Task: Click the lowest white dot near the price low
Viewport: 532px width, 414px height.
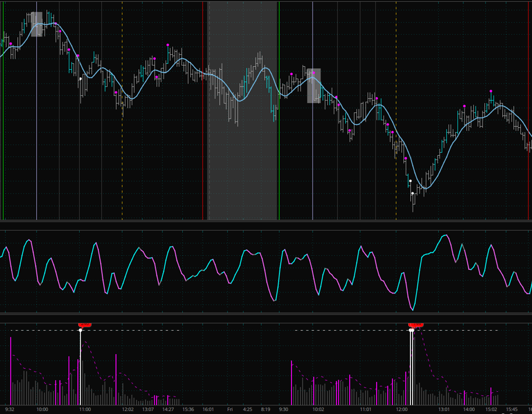Action: (x=413, y=193)
